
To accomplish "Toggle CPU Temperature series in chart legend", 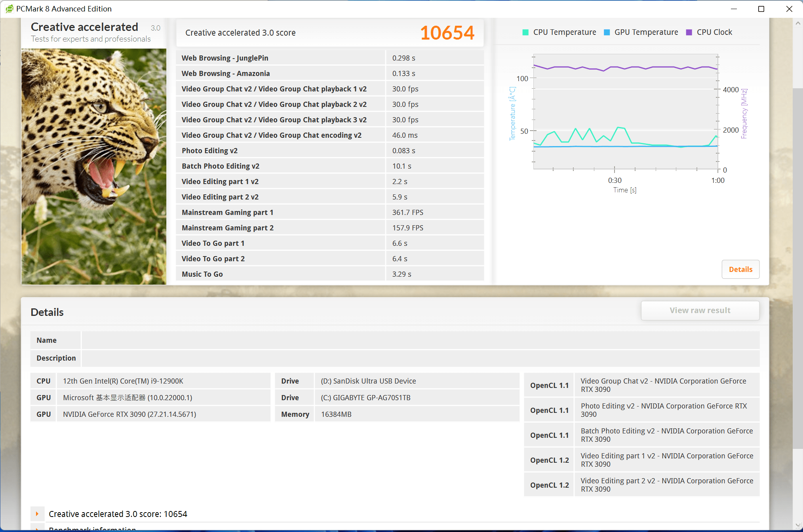I will tap(564, 32).
